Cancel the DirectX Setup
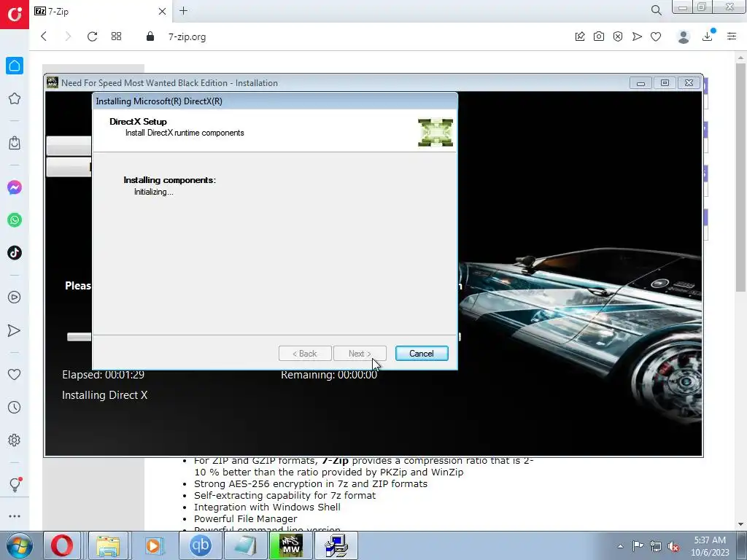The width and height of the screenshot is (747, 560). coord(422,354)
